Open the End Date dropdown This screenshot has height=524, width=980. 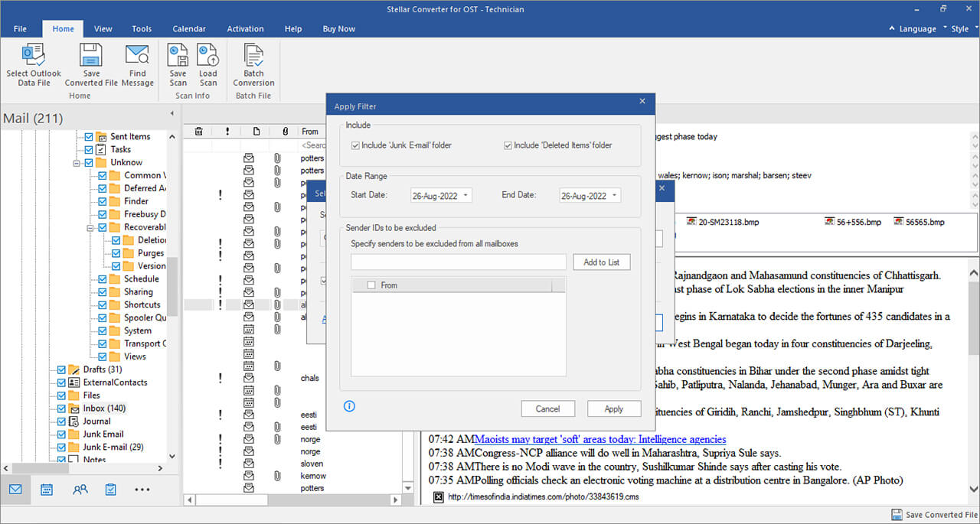click(x=615, y=196)
